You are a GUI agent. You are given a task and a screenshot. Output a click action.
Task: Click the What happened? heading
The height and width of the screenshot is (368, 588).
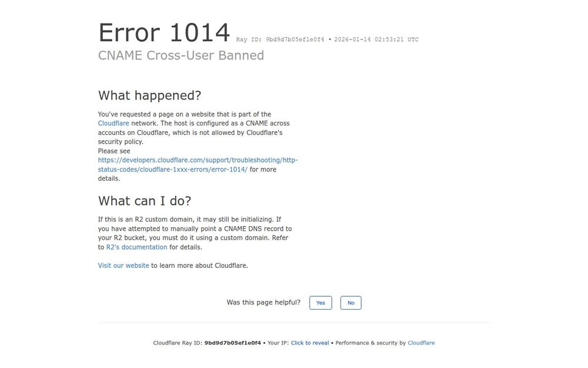(x=149, y=96)
